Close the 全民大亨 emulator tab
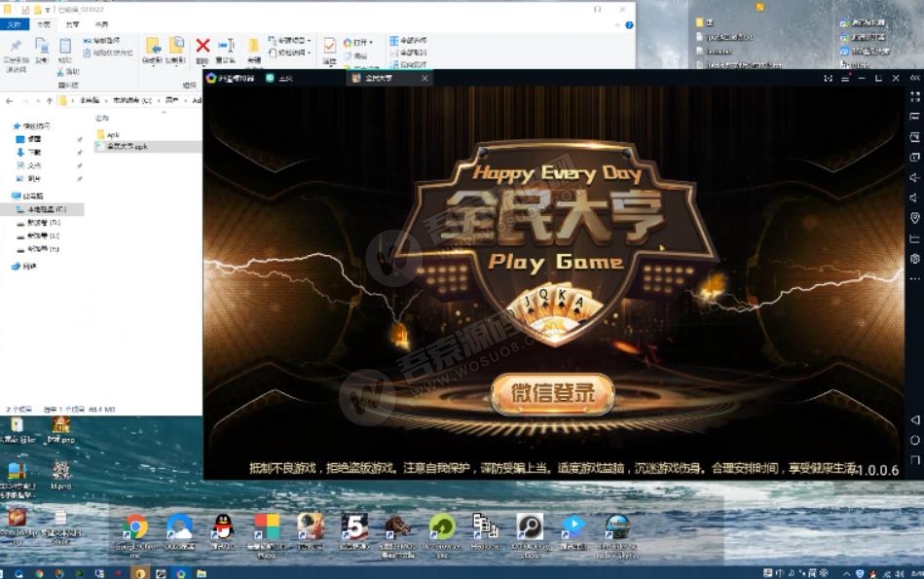 [425, 78]
